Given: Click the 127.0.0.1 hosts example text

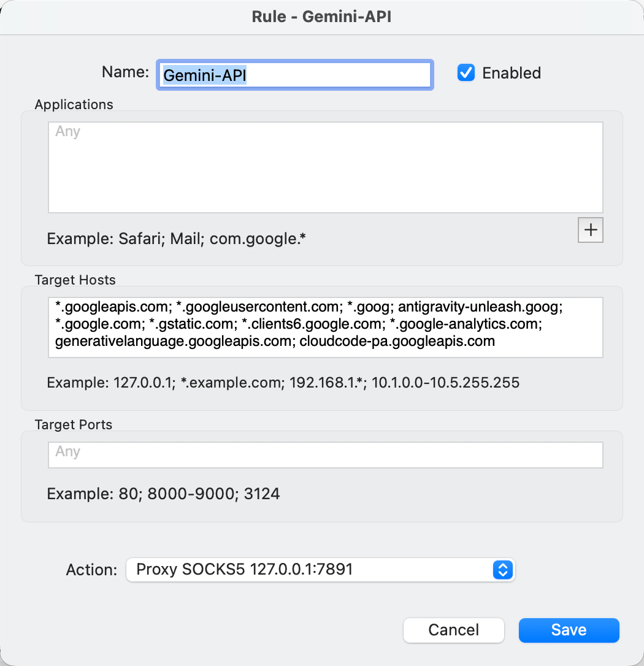Looking at the screenshot, I should [x=283, y=383].
